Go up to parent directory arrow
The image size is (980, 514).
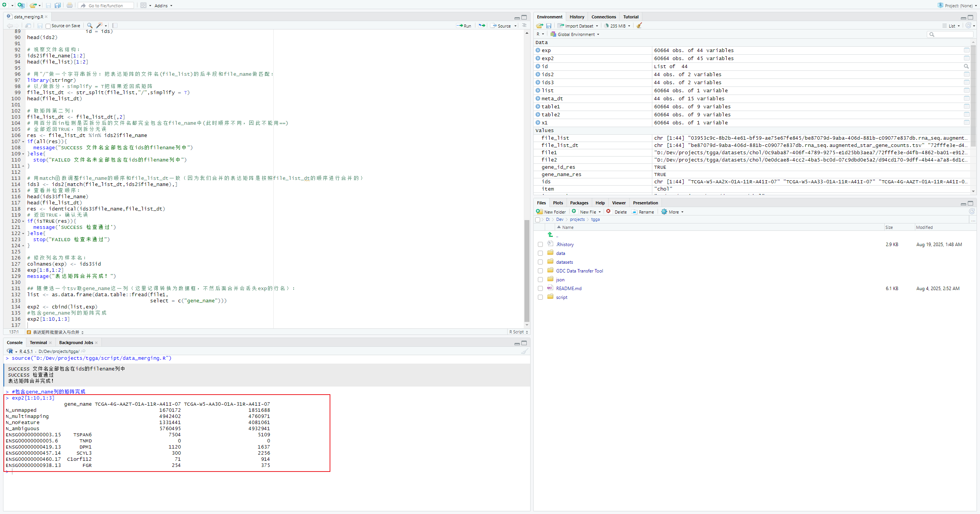click(550, 235)
